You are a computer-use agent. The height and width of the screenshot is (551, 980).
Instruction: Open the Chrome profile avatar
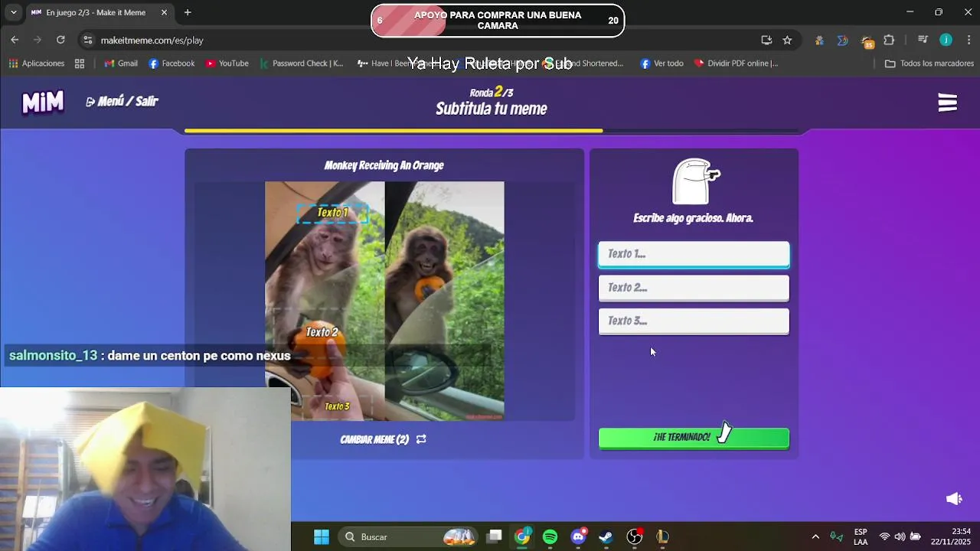946,40
